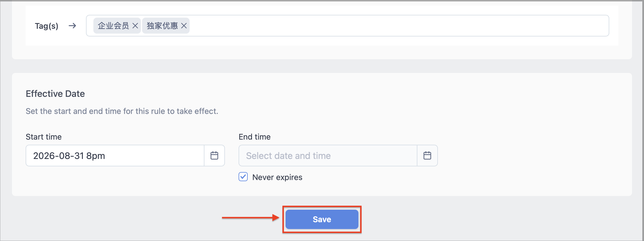Open the End time calendar picker
This screenshot has width=644, height=241.
pos(427,156)
